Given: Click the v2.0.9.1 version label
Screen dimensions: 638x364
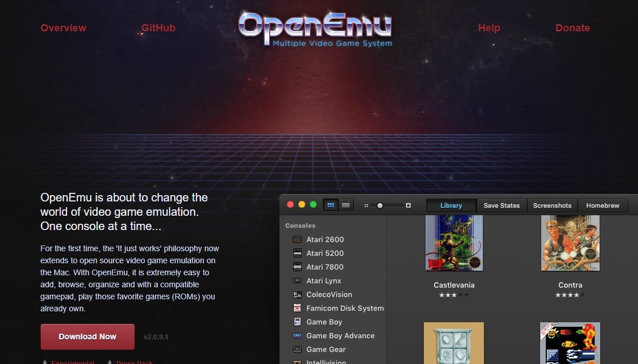Looking at the screenshot, I should [x=156, y=337].
